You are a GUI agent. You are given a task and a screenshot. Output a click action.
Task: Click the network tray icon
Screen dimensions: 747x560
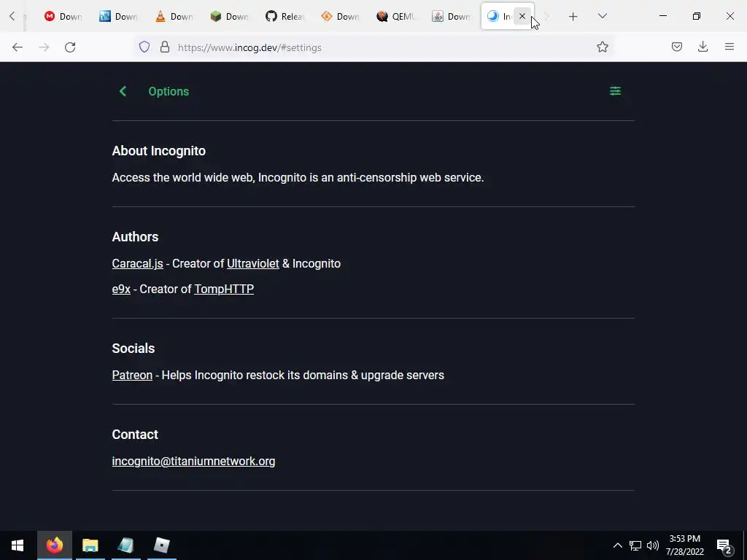point(635,545)
